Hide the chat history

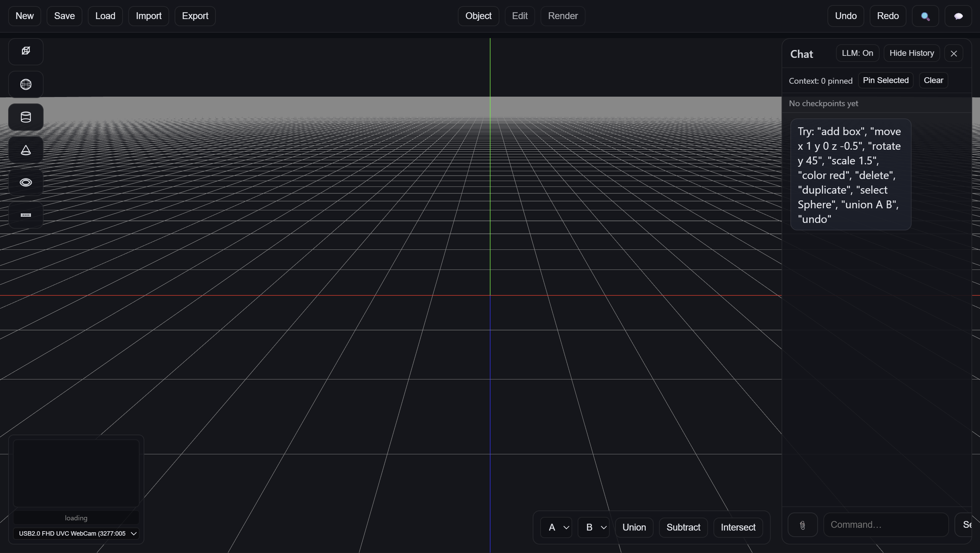pyautogui.click(x=911, y=53)
